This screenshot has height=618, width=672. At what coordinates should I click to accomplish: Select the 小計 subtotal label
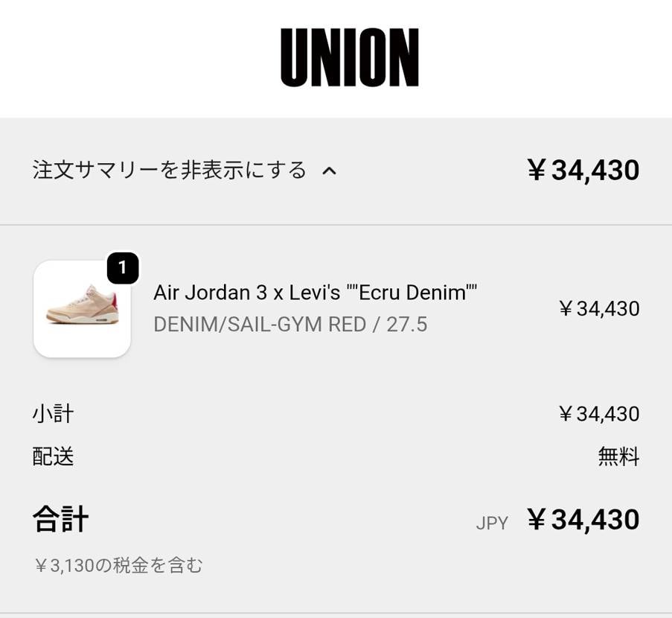coord(51,413)
